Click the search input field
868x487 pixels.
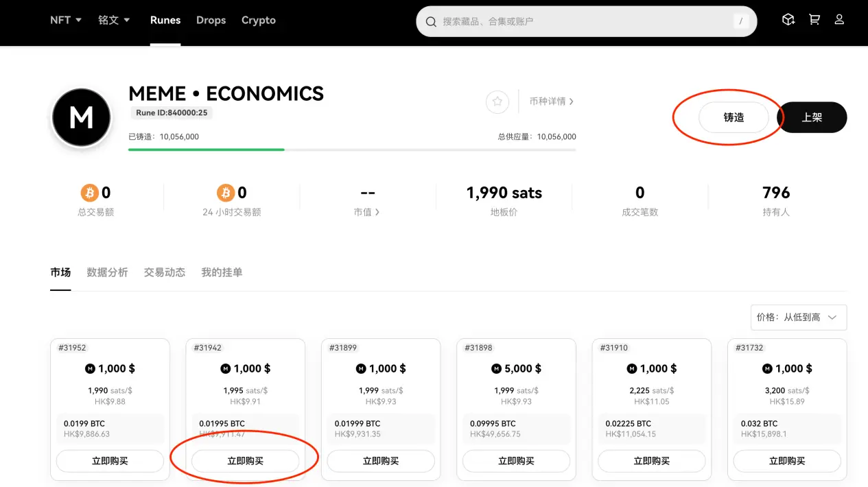point(583,22)
